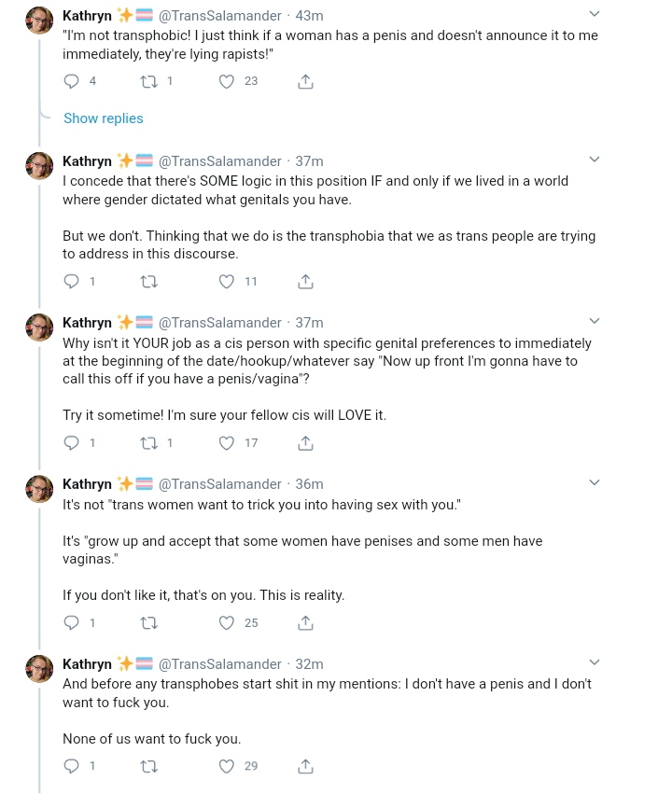Retweet the 43m tweet with 1 retweet

[149, 81]
